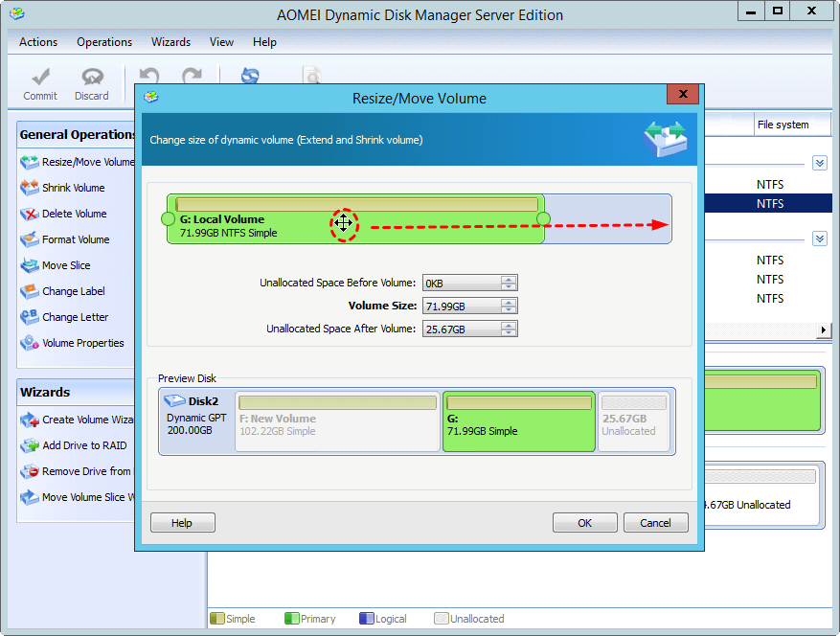Decrease Volume Size with down arrow
Screen dimensions: 840x636
coord(509,309)
